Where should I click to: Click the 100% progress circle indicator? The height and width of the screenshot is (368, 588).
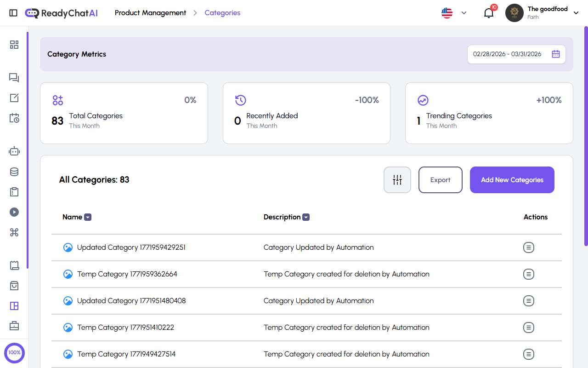coord(14,352)
